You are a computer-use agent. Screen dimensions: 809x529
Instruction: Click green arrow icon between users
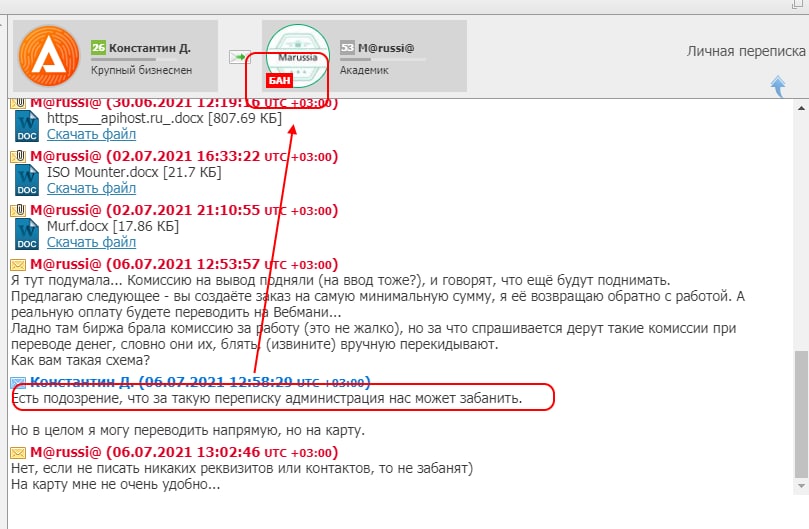click(x=239, y=56)
